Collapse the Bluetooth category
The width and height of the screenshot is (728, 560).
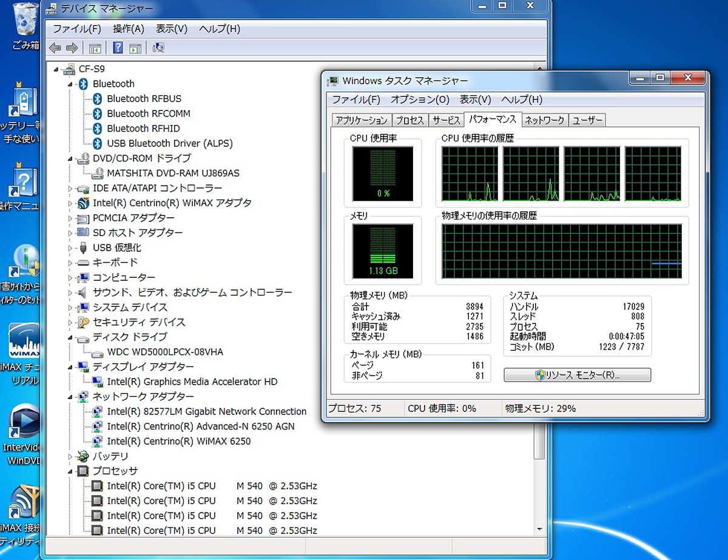pyautogui.click(x=70, y=84)
